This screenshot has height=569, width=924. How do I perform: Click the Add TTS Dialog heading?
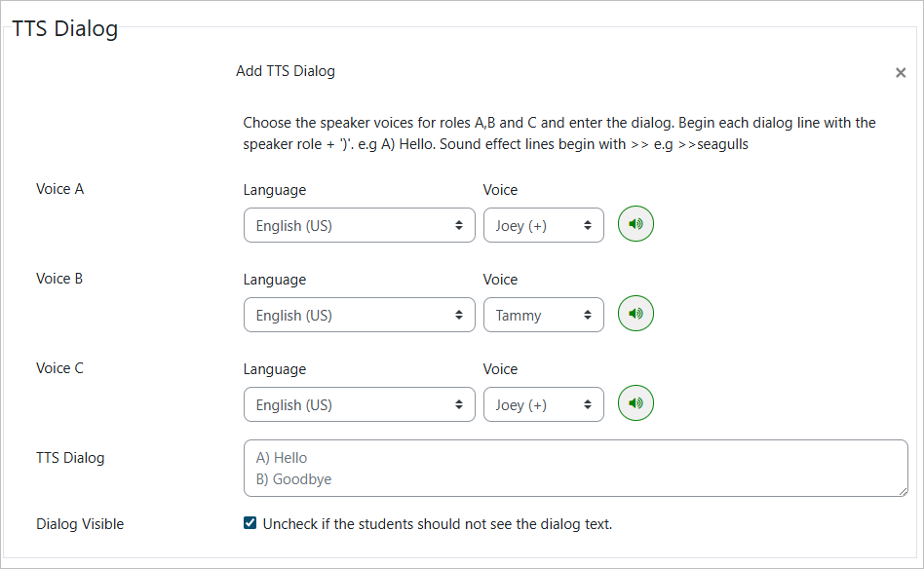tap(286, 71)
